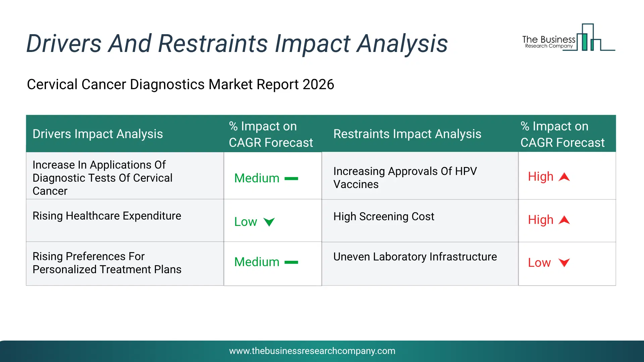Select Increase In Applications Of Diagnostic Tests cell
The width and height of the screenshot is (644, 362).
click(x=125, y=176)
